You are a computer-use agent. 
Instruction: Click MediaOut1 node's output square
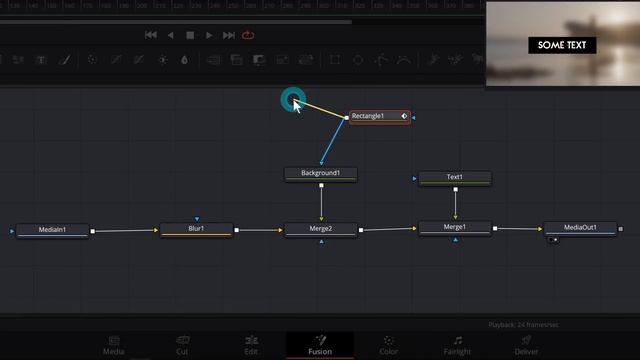620,229
